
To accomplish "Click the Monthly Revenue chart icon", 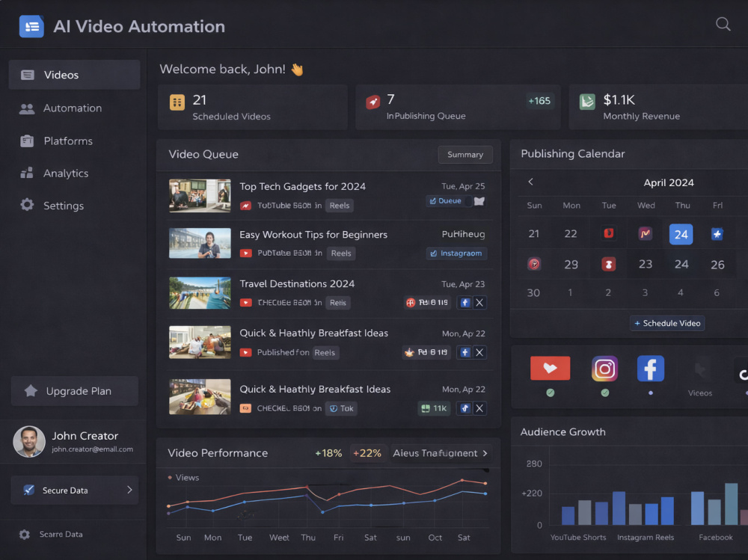I will [x=587, y=102].
